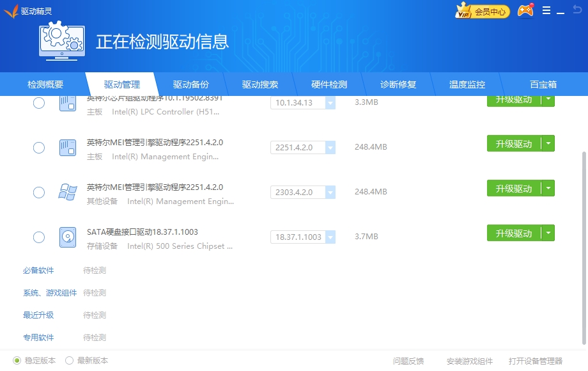Click the 驱动精灵 logo icon
The image size is (588, 371).
(x=12, y=12)
